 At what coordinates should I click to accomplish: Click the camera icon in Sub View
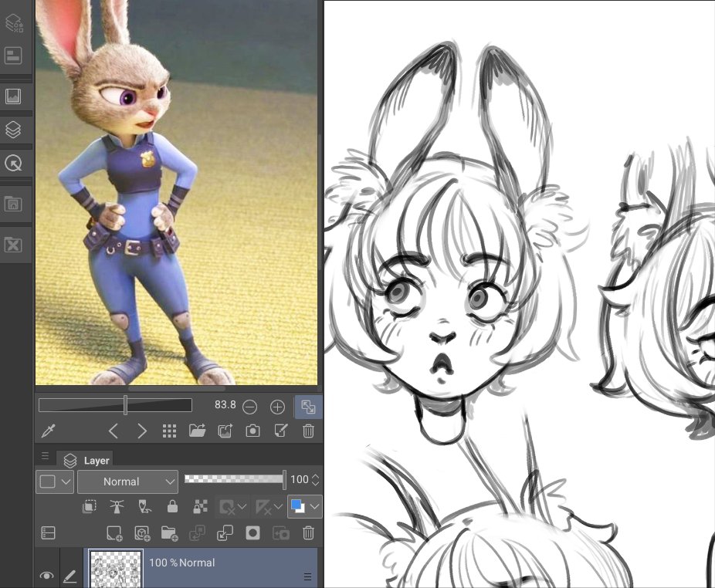tap(252, 431)
